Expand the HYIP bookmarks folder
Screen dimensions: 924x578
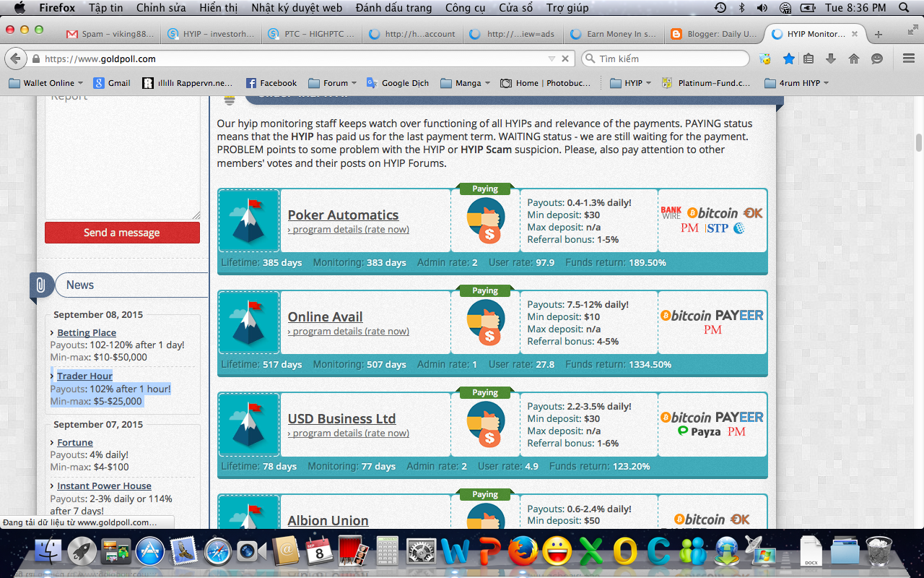(630, 83)
